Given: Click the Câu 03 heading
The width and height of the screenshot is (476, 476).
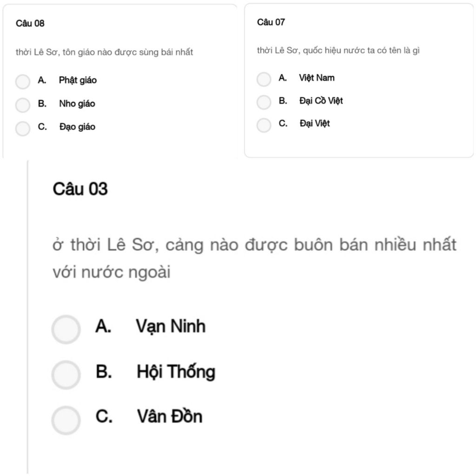Looking at the screenshot, I should point(80,189).
